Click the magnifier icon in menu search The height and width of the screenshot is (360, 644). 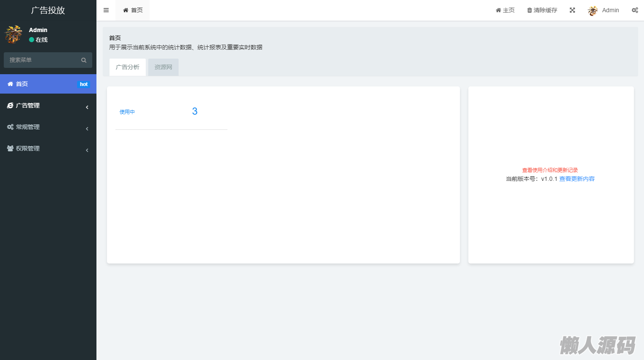pyautogui.click(x=84, y=60)
